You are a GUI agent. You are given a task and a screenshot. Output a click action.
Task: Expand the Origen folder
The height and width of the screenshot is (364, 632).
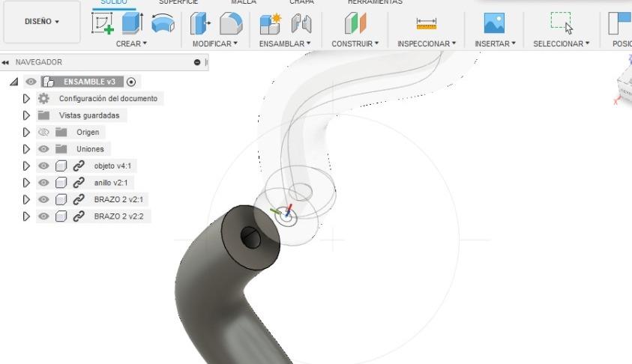point(26,133)
